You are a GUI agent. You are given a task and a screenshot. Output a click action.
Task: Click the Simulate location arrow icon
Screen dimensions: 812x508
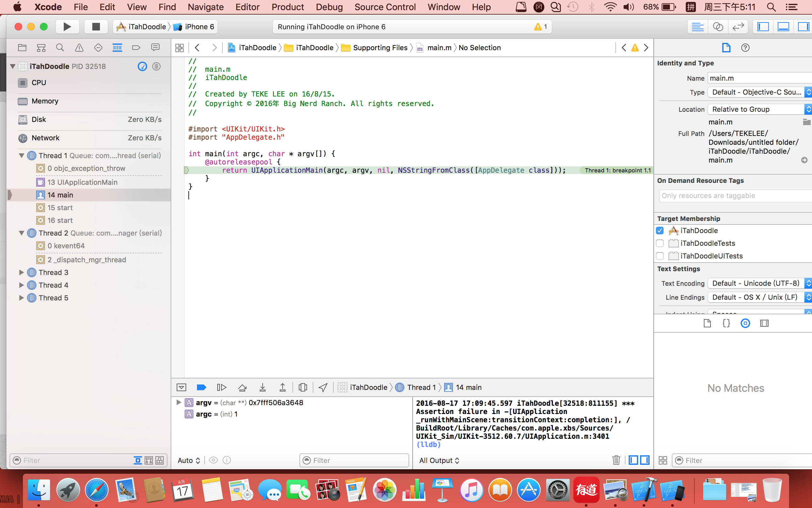pos(323,387)
